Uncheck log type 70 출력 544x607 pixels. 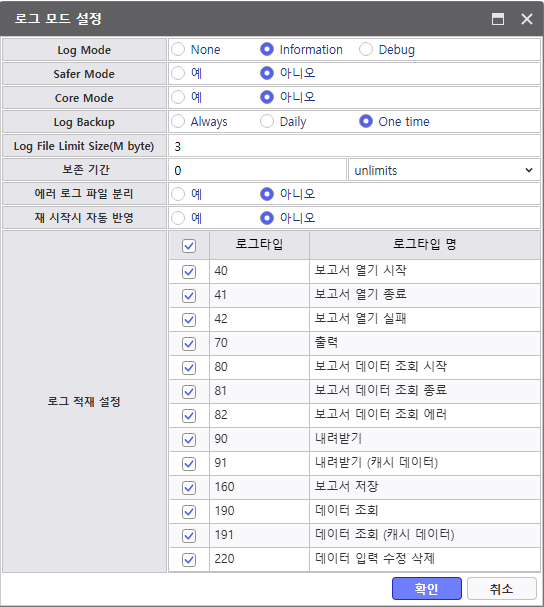(x=189, y=344)
